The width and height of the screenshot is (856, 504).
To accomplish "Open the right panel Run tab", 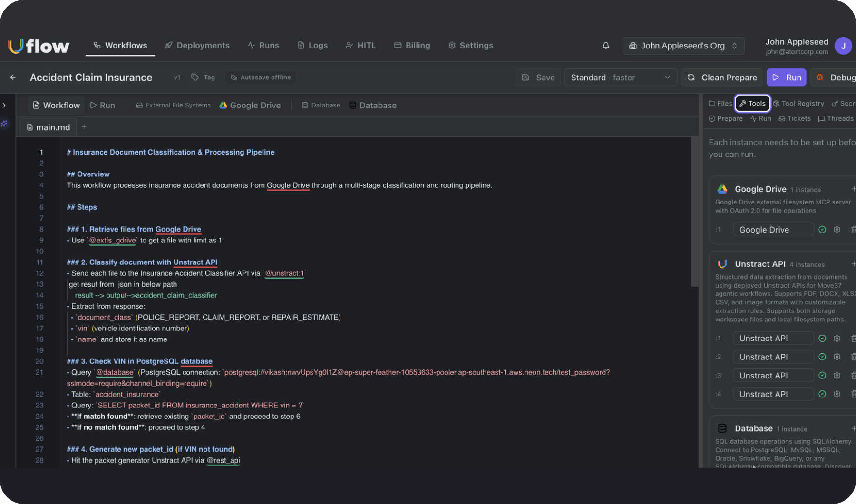I will tap(761, 118).
